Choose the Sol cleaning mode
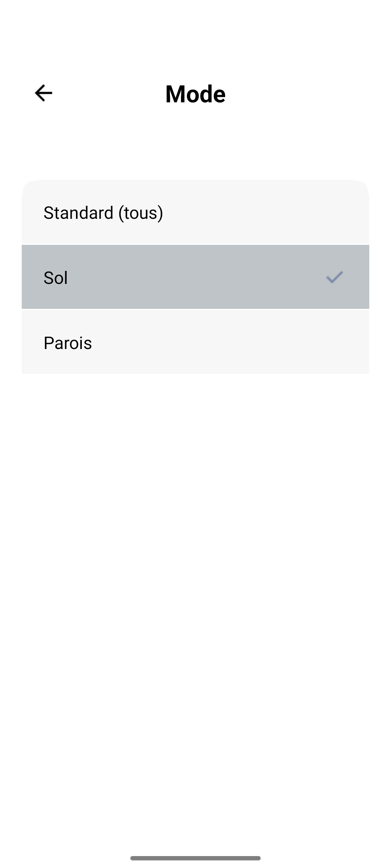 pos(195,277)
